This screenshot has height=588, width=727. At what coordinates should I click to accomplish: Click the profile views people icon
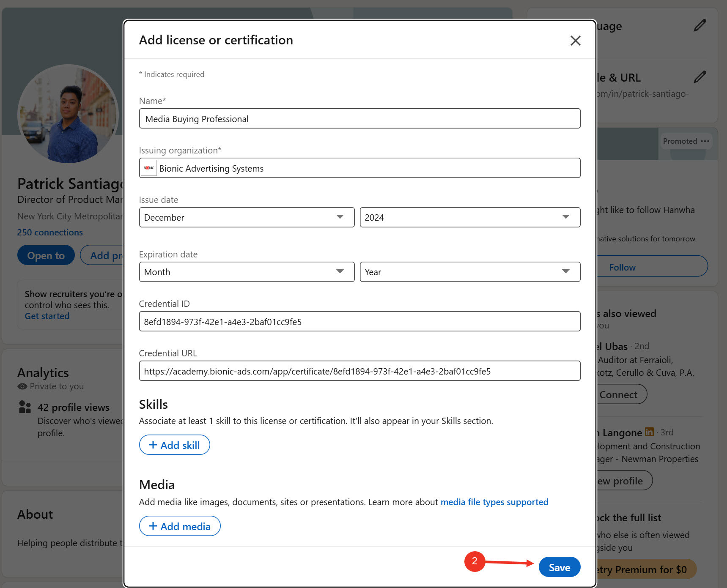click(25, 407)
